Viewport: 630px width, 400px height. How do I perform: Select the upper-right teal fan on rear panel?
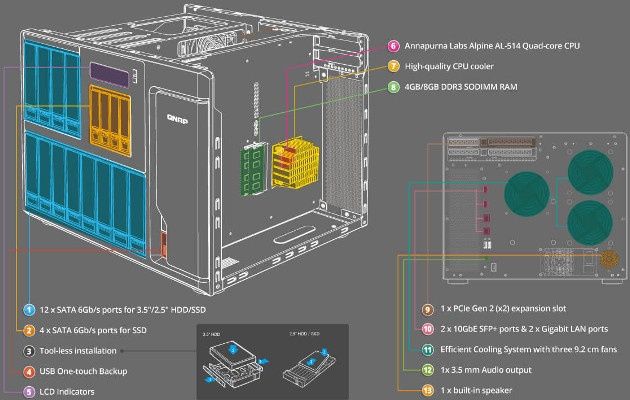tap(590, 172)
